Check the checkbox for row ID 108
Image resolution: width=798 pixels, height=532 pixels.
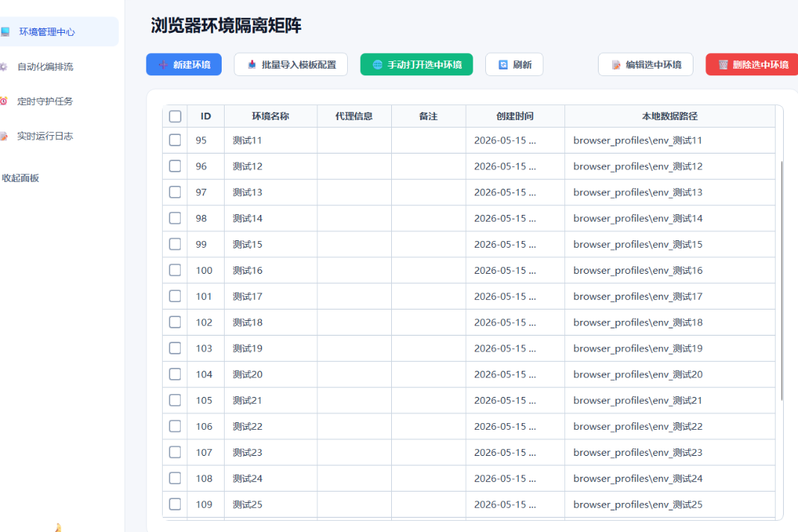point(175,478)
